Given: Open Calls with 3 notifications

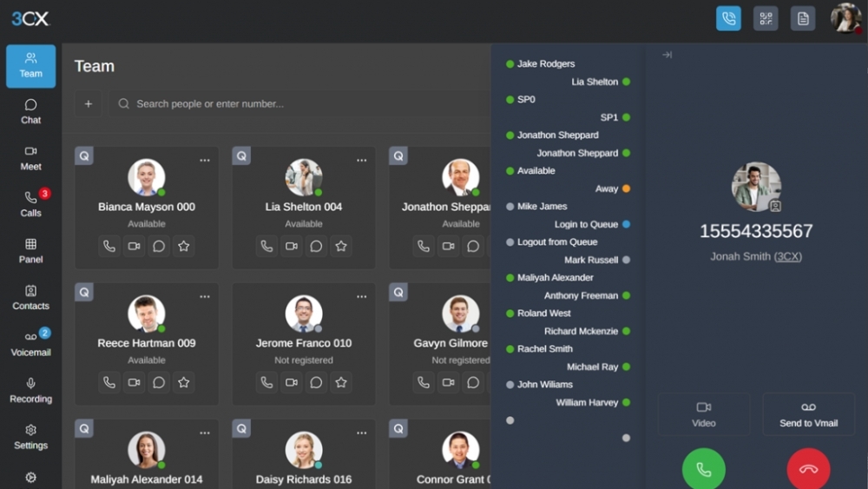Looking at the screenshot, I should click(x=31, y=204).
